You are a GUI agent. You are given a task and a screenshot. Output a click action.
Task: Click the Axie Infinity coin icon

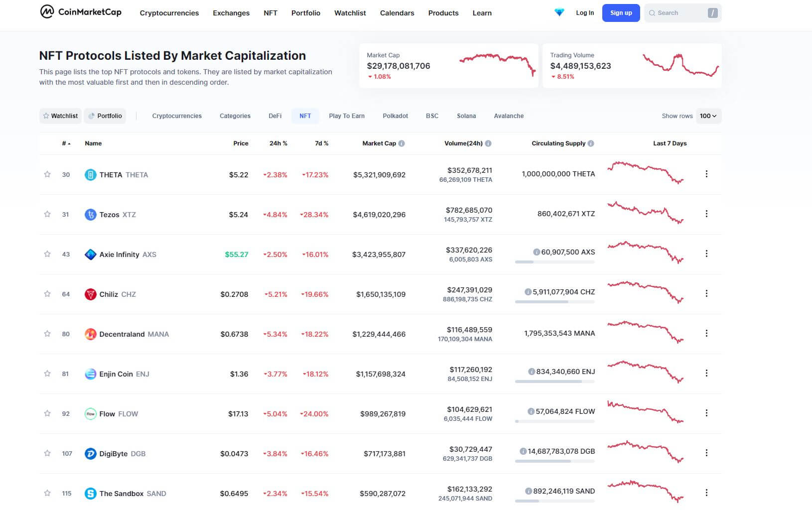(90, 255)
